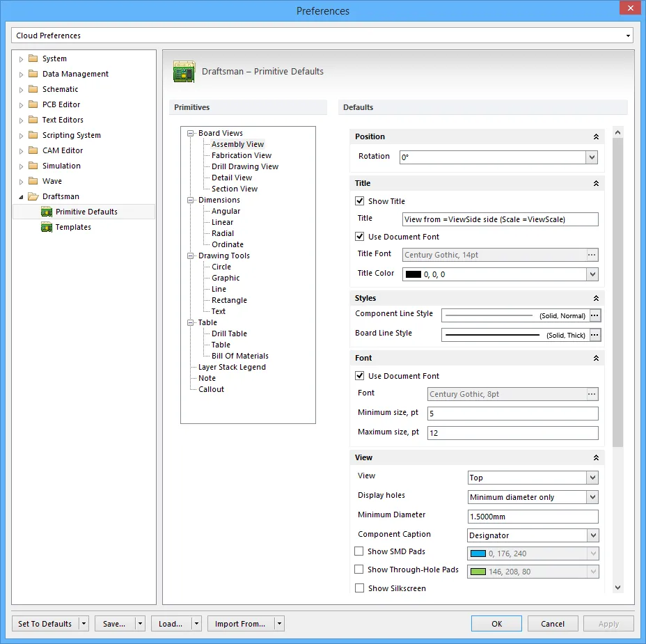Click the OK button
The height and width of the screenshot is (644, 646).
pos(496,623)
